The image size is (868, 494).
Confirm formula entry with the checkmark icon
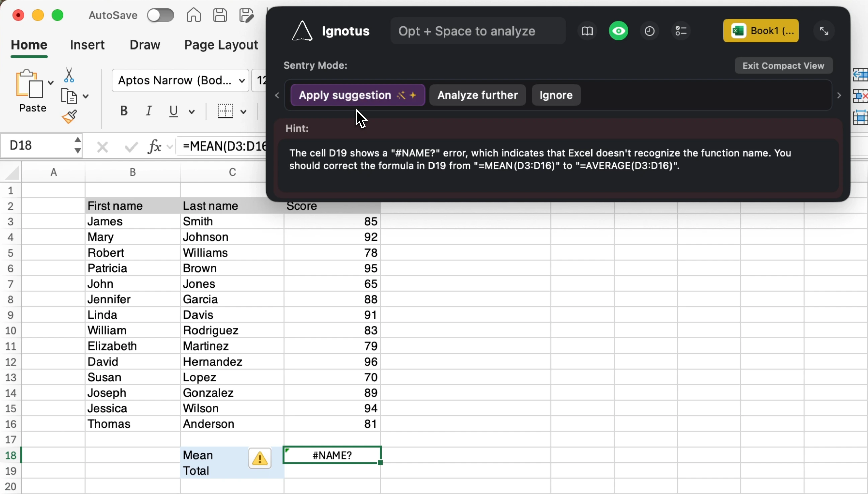(131, 146)
